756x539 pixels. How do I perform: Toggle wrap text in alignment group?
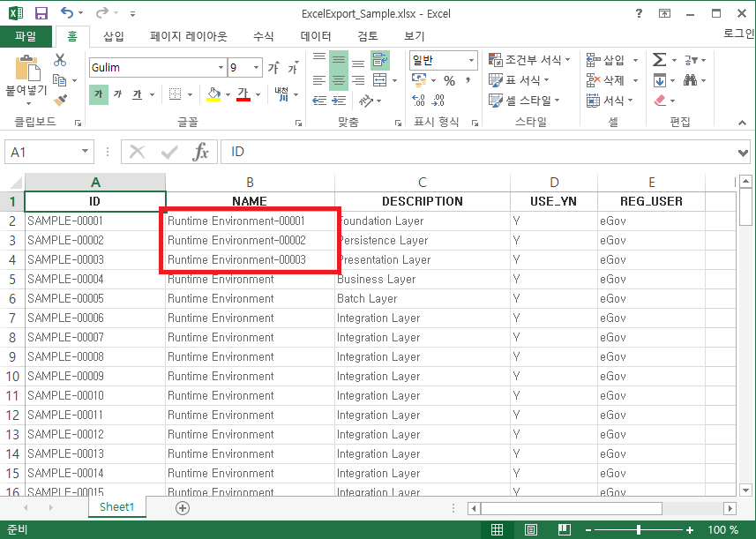pyautogui.click(x=380, y=60)
